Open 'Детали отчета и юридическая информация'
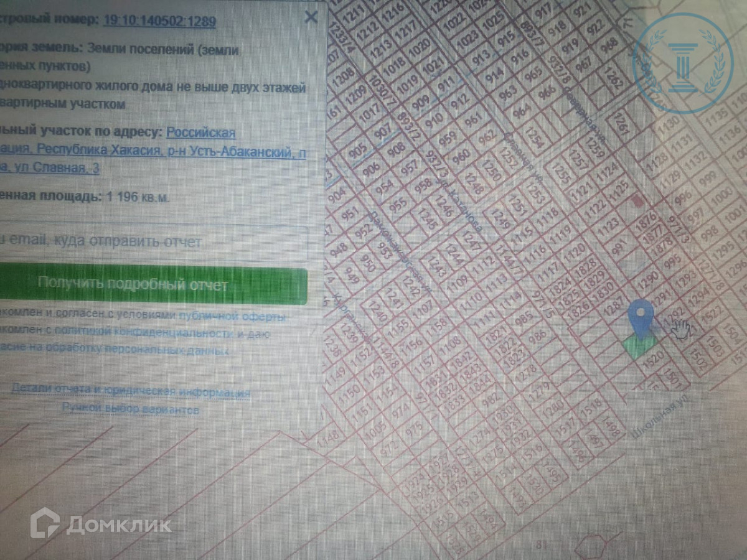747x560 pixels. click(x=131, y=391)
